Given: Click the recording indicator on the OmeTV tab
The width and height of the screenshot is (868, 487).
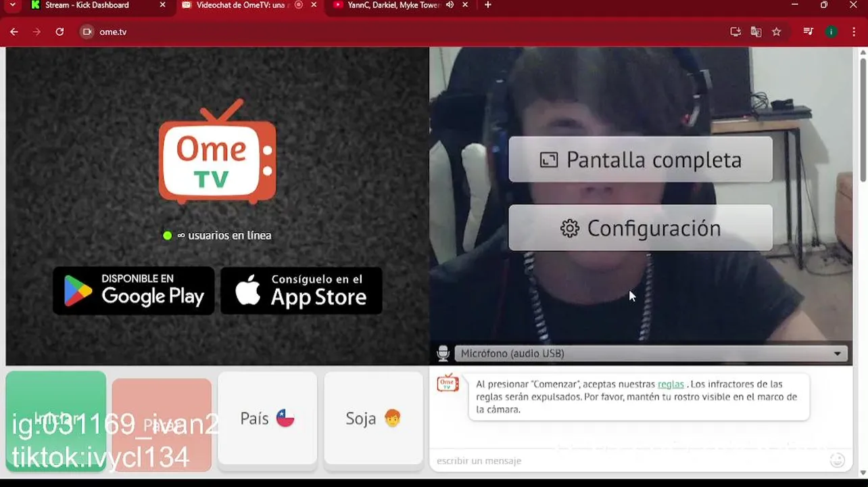Looking at the screenshot, I should [299, 5].
